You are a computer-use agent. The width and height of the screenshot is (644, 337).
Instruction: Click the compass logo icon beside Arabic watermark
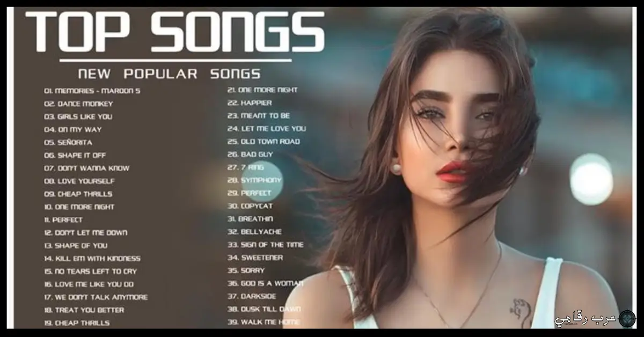[x=627, y=318]
